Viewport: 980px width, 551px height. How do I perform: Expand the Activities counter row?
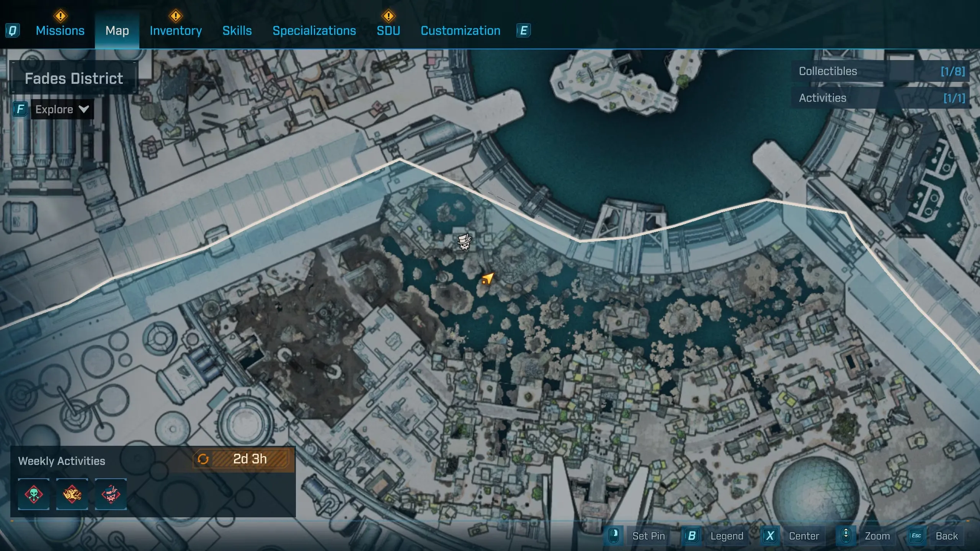880,98
